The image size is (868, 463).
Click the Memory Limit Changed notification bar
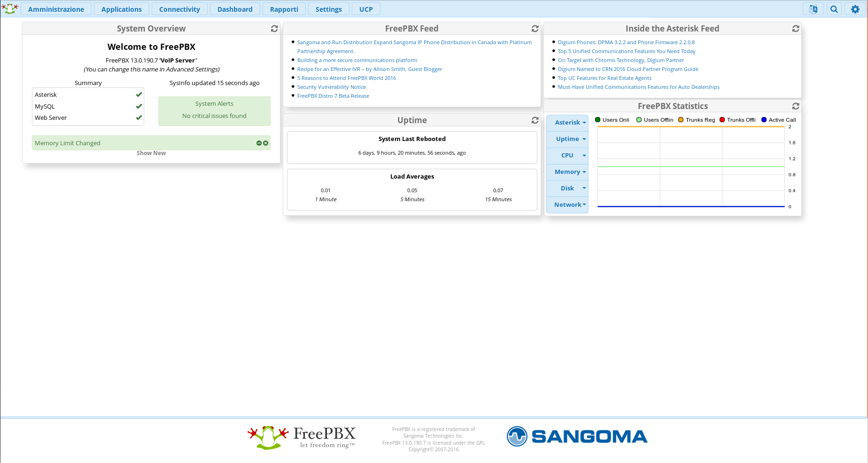pyautogui.click(x=151, y=143)
